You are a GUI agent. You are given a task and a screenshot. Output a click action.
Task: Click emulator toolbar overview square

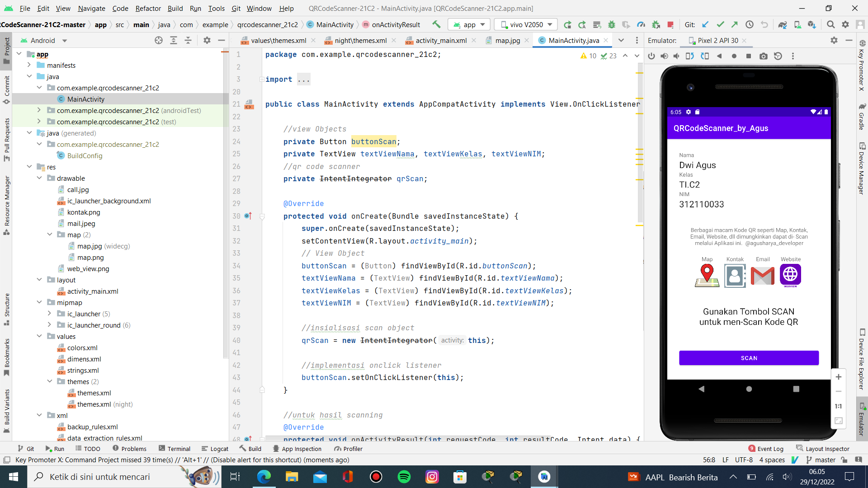(x=749, y=56)
